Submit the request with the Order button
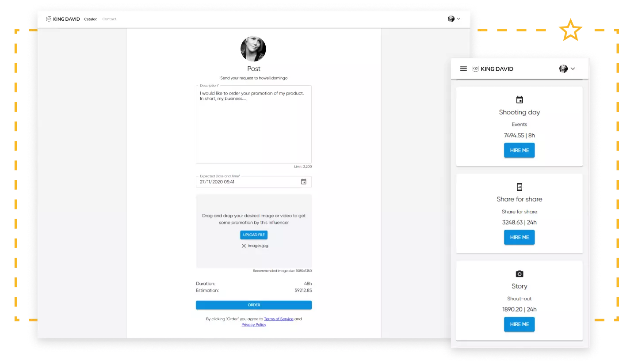Viewport: 619px width, 364px height. coord(254,305)
